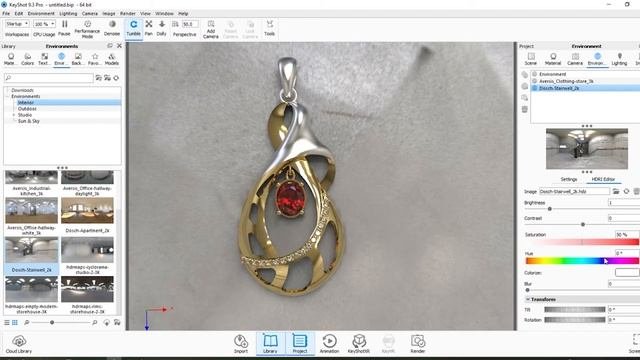Open KeyShotXR wizard
Screen dimensions: 640x360
358,344
